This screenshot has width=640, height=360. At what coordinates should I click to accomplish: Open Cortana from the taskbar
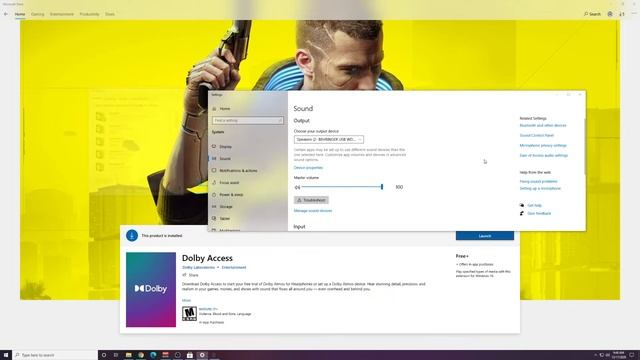104,355
